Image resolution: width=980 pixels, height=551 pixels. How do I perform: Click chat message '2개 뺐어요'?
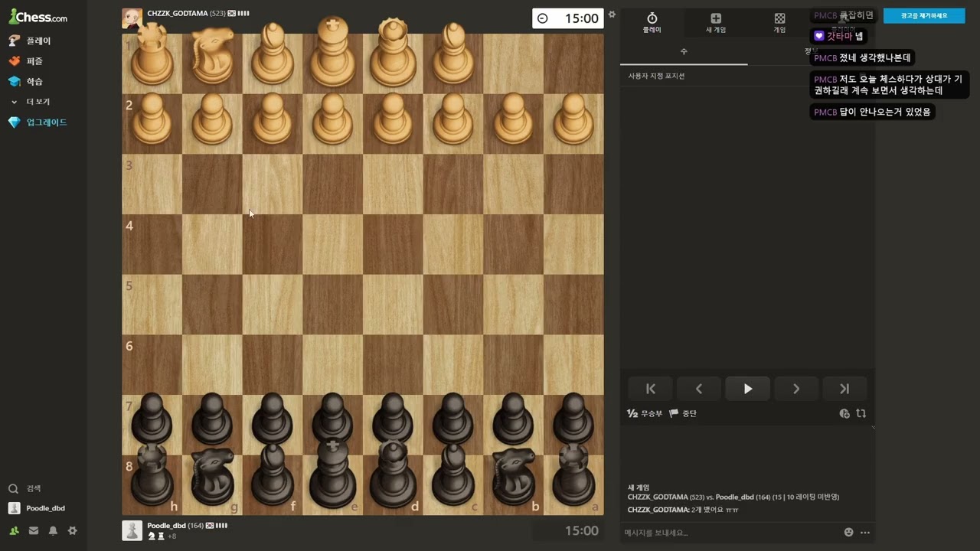(715, 510)
